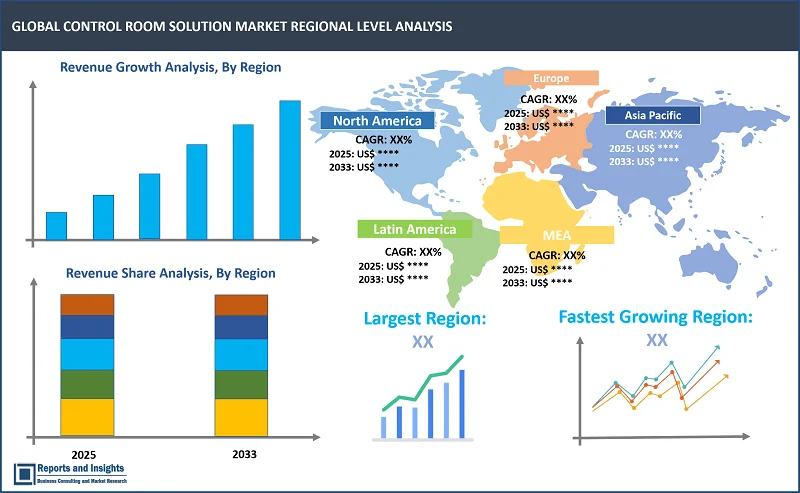Select the Europe region label
This screenshot has height=493, width=800.
pyautogui.click(x=550, y=77)
